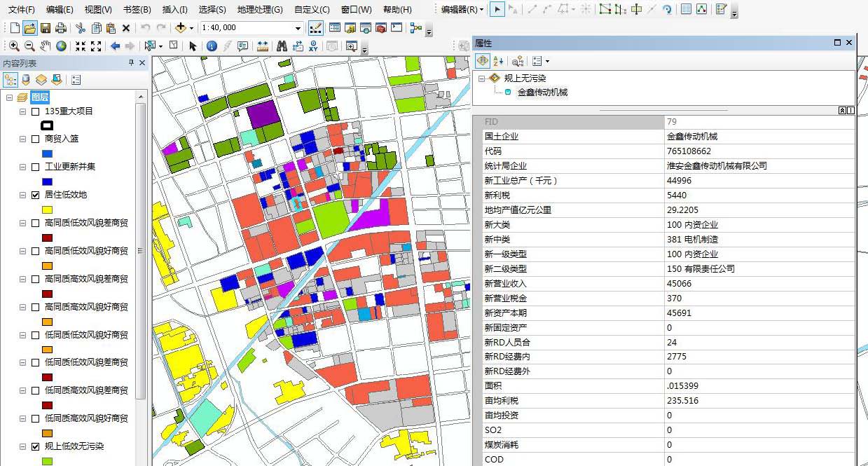Open the Go To XY tool
Screen dimensions: 868x466
[x=313, y=46]
